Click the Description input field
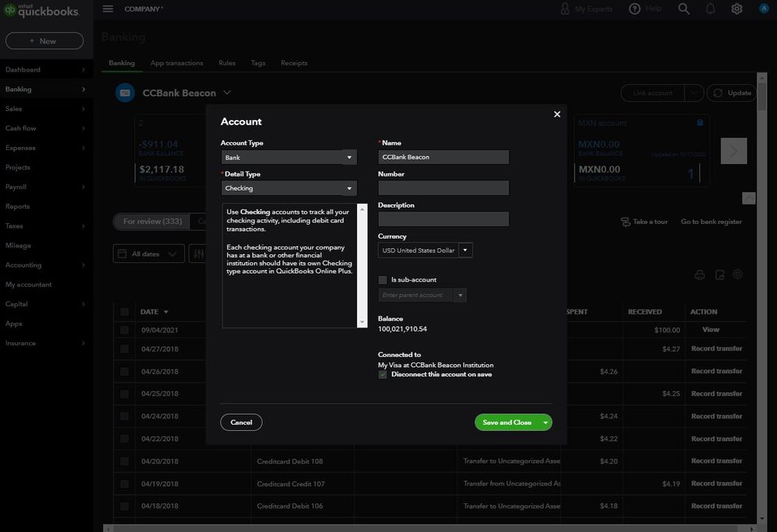 [x=443, y=219]
